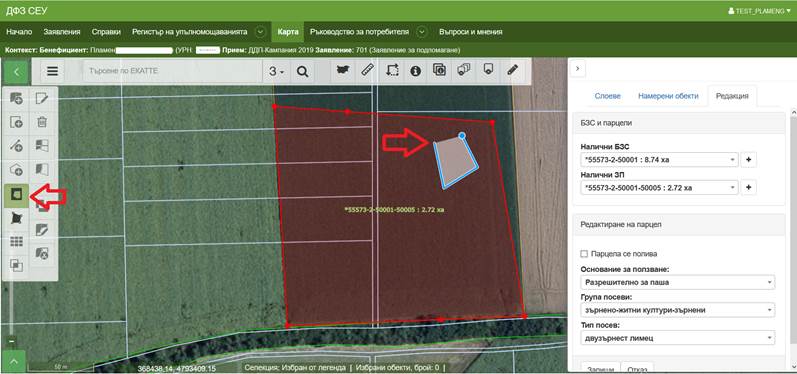Click the grid table icon in left panel
This screenshot has height=374, width=797.
point(17,241)
